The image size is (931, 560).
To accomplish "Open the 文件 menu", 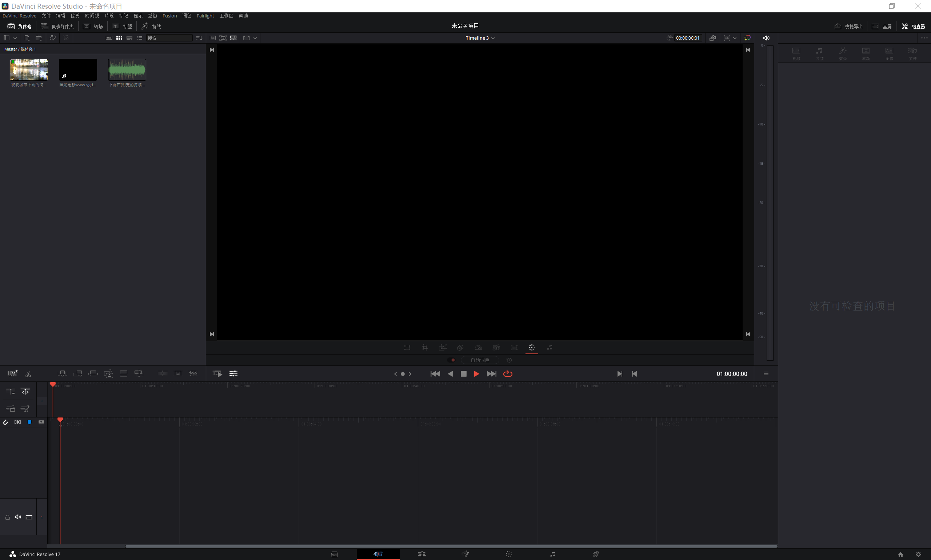I will pyautogui.click(x=46, y=16).
